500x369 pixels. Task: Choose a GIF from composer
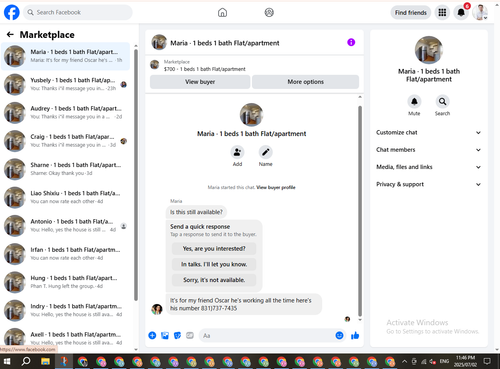tap(190, 335)
